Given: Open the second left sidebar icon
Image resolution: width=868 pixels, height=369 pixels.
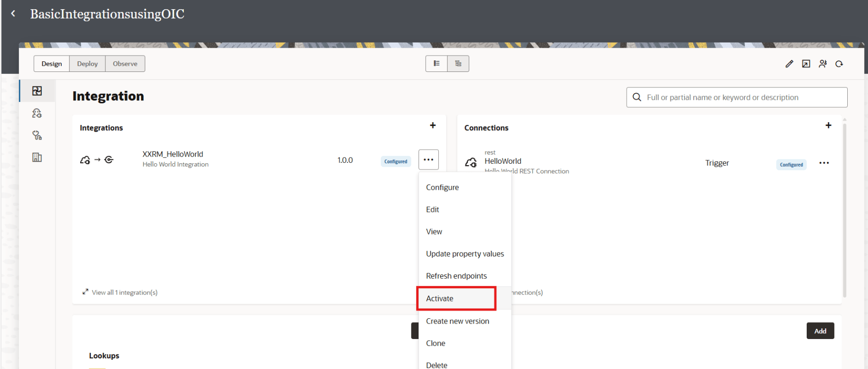Looking at the screenshot, I should click(x=37, y=113).
